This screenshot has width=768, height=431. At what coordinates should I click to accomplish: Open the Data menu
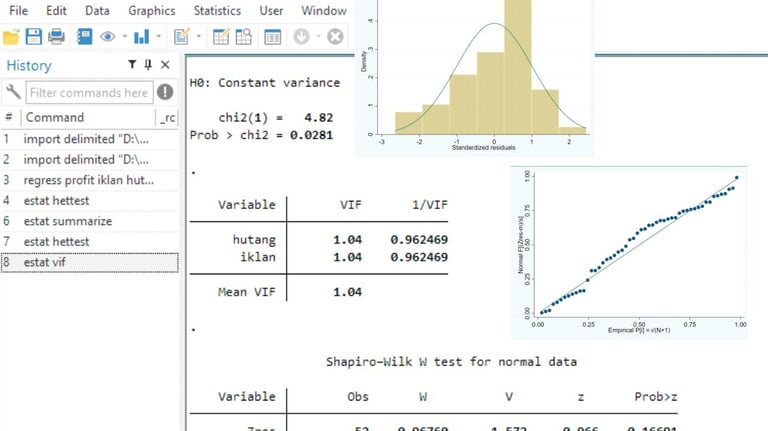[x=97, y=10]
